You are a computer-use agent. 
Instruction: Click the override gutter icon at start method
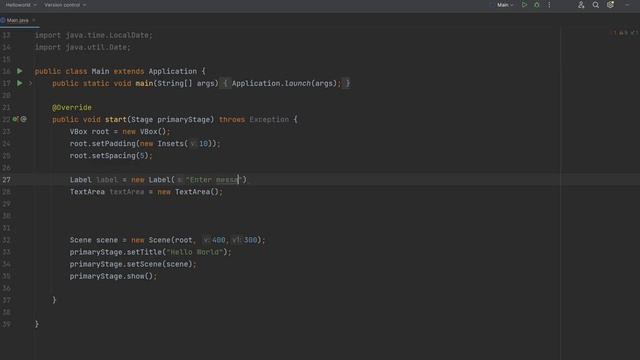[x=15, y=119]
